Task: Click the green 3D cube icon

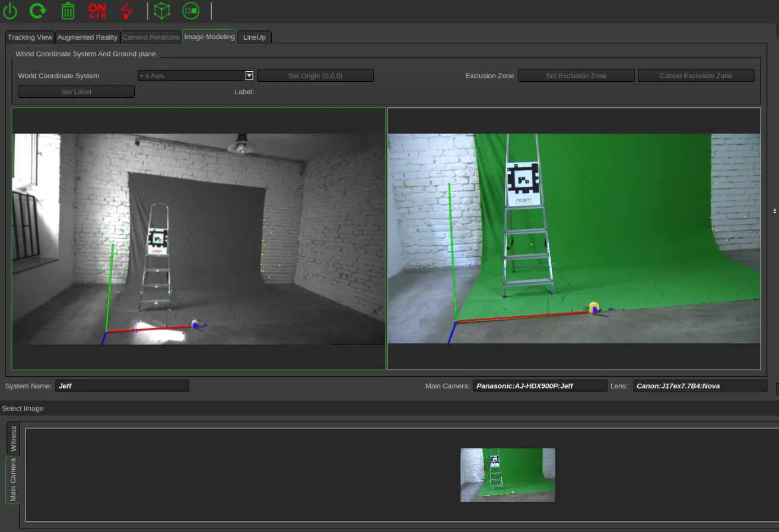Action: [x=162, y=10]
